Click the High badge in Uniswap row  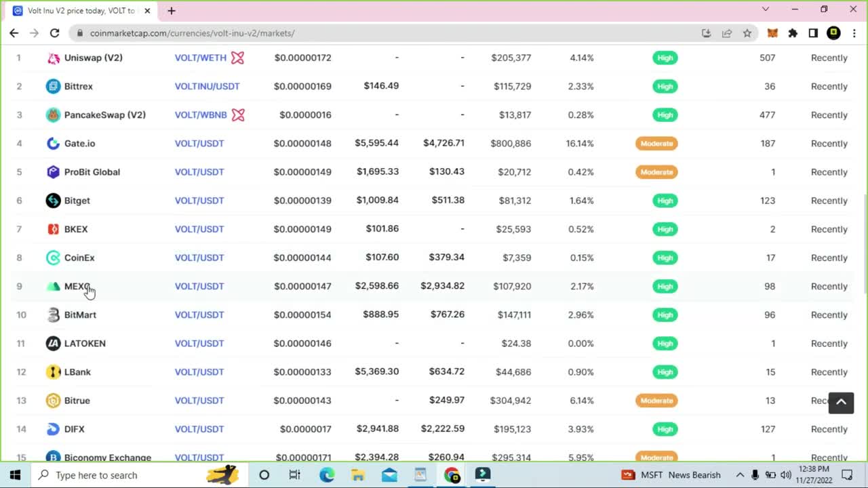tap(665, 58)
